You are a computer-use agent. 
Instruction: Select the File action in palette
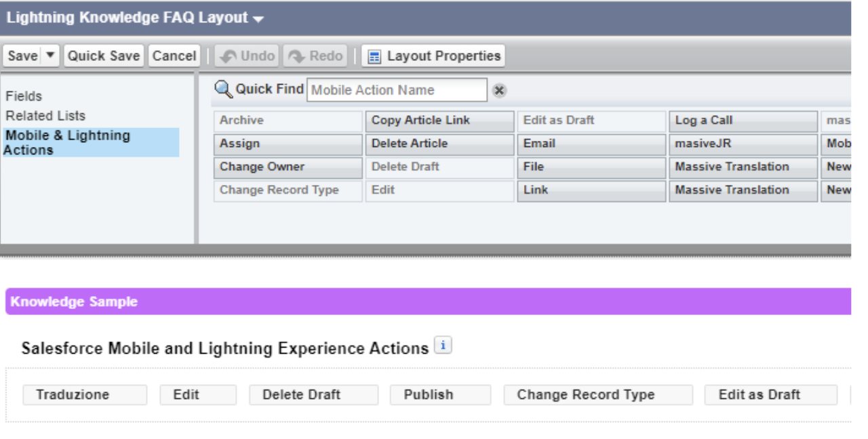(x=592, y=167)
